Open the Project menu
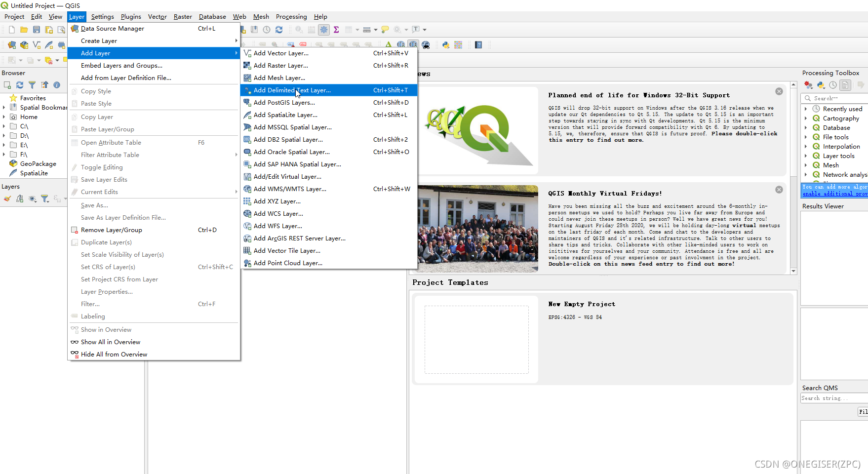Screen dimensions: 868x474 point(14,17)
